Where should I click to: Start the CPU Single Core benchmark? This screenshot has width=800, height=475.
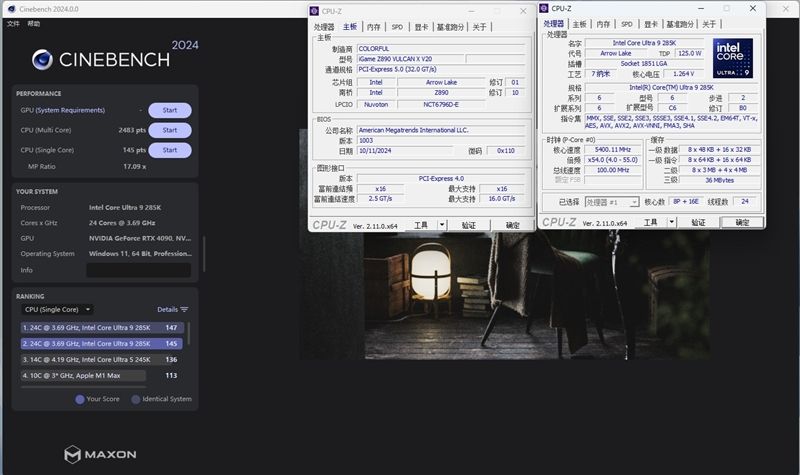point(170,150)
